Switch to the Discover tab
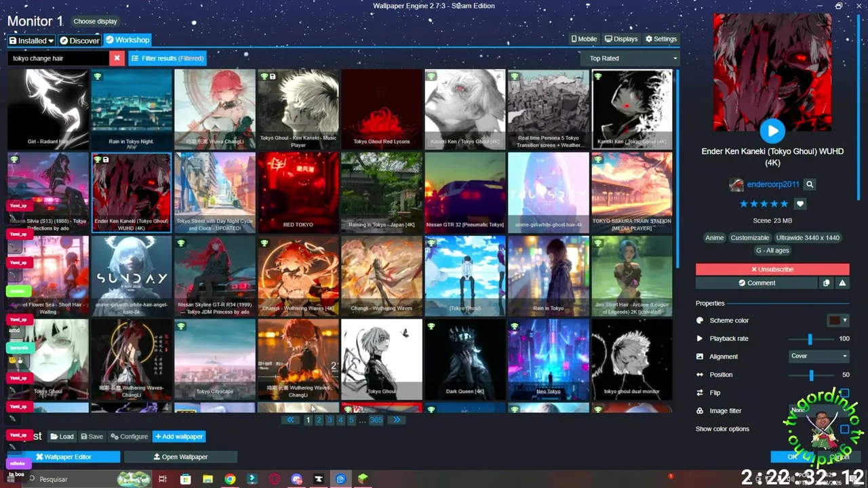 [79, 41]
